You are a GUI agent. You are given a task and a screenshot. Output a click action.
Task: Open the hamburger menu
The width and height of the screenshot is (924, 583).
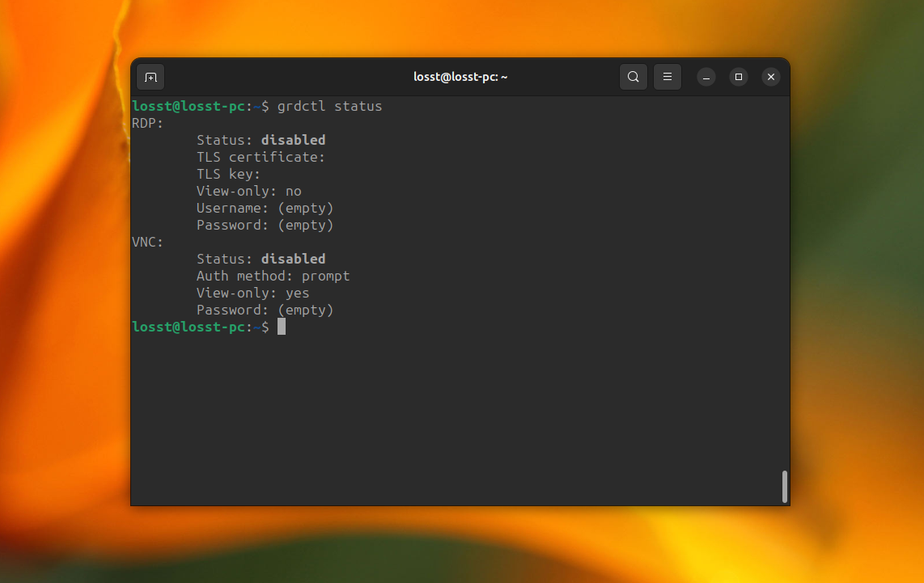tap(668, 76)
